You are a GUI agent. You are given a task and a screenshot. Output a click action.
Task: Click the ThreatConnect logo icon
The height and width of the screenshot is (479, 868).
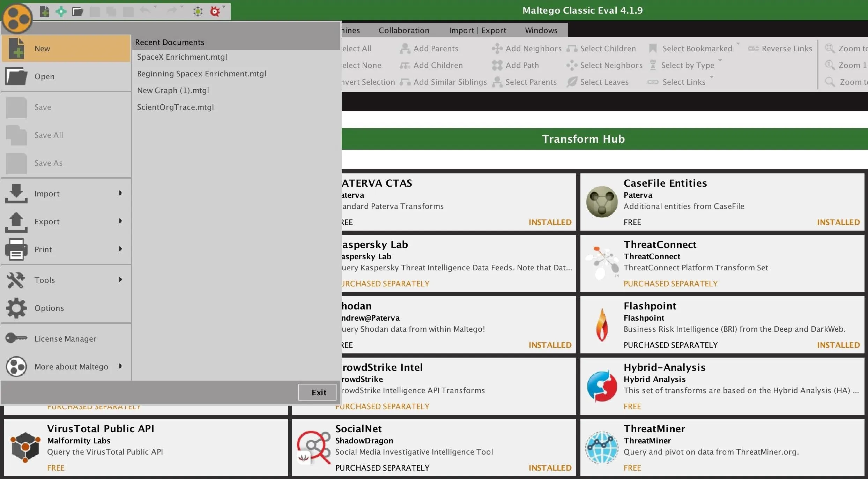click(x=602, y=263)
